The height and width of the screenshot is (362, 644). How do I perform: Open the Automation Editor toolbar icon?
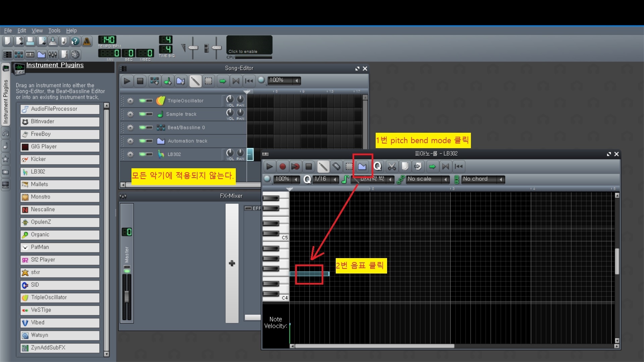(x=42, y=54)
